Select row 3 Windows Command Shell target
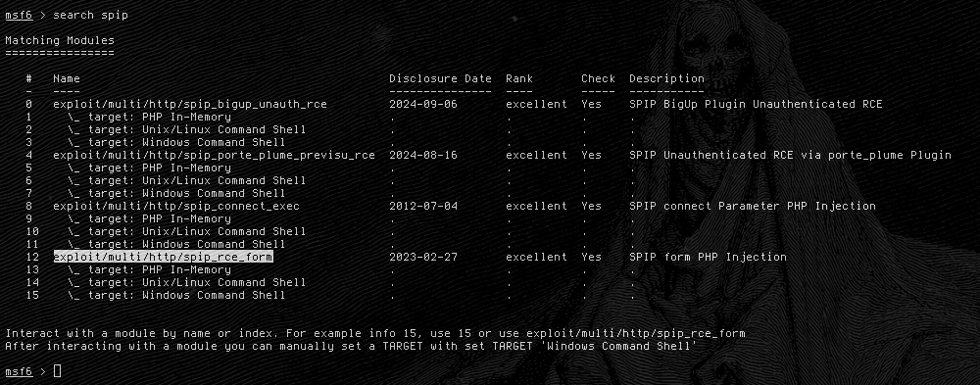The image size is (980, 385). point(176,142)
